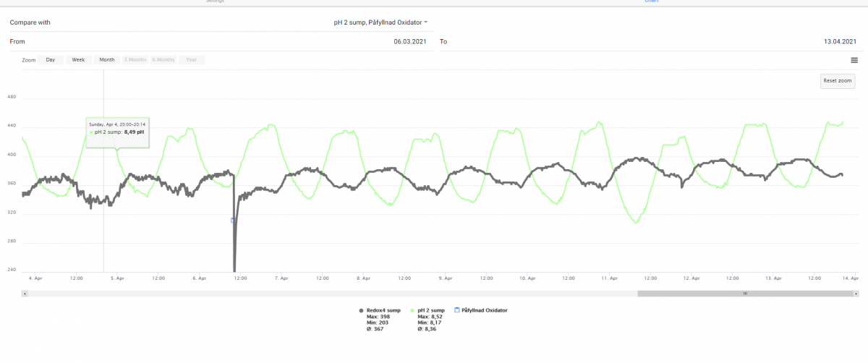Toggle the Påfyllnad Oxidator legend entry
This screenshot has height=363, width=868.
481,310
